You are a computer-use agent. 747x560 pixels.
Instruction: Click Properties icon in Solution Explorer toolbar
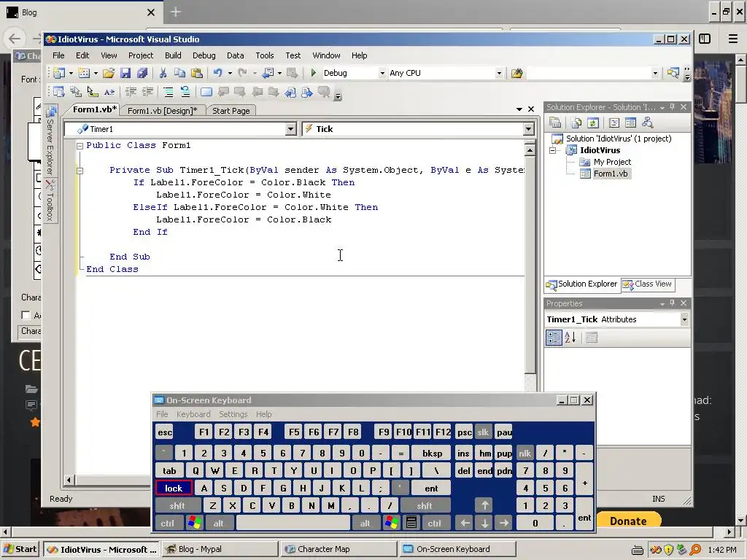[555, 122]
